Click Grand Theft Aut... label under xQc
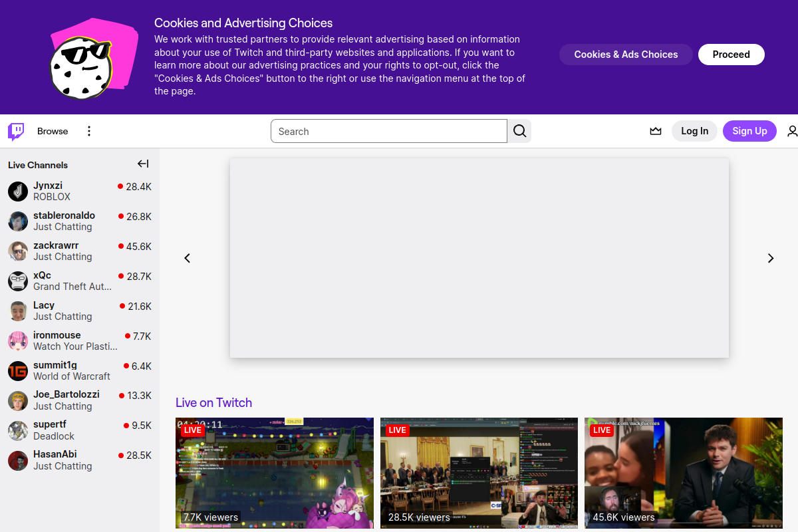The width and height of the screenshot is (798, 532). [x=72, y=287]
